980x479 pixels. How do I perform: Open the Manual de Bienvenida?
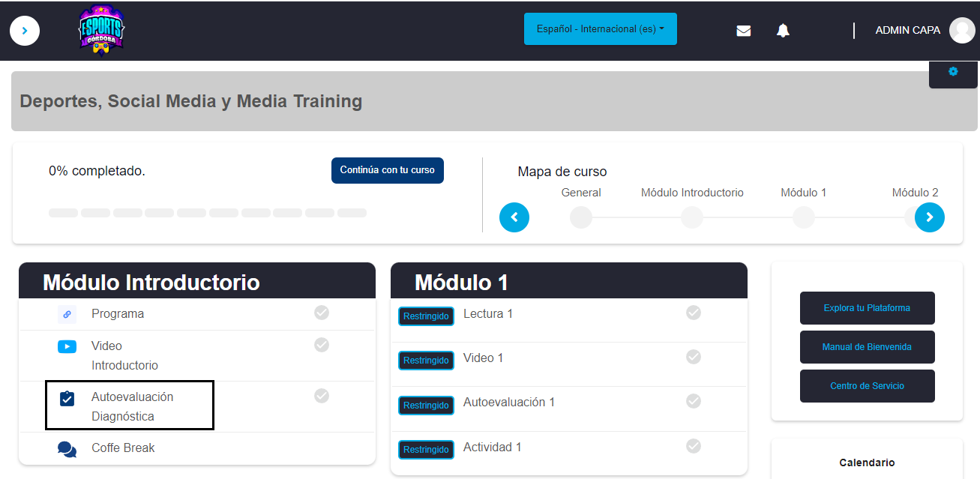(868, 347)
